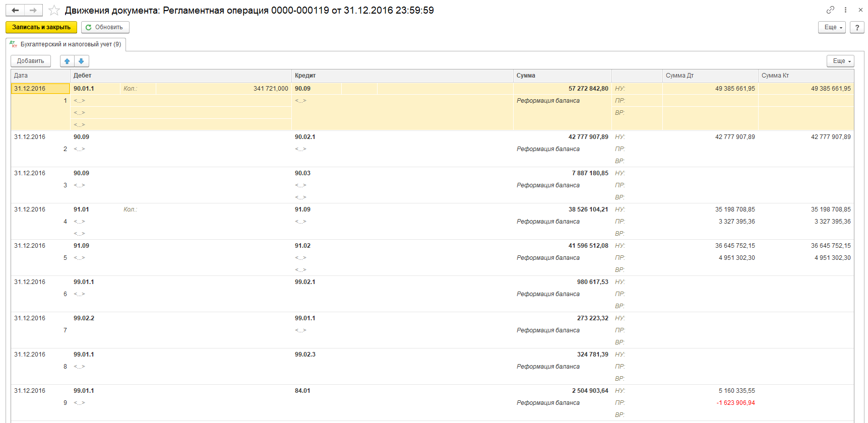Open Бухгалтерский и налоговый учет tab

pos(66,44)
